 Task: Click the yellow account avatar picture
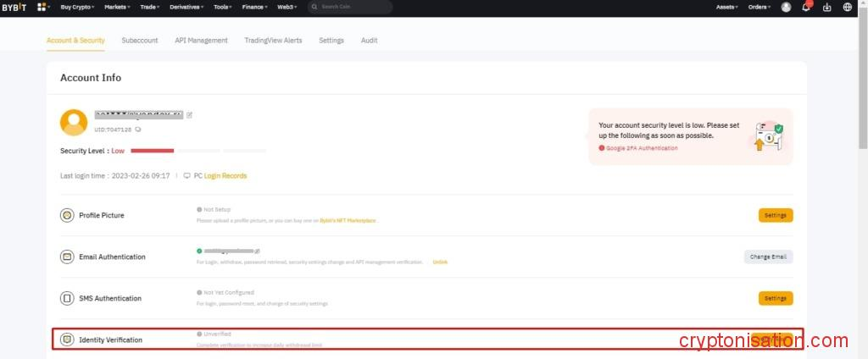click(x=74, y=122)
